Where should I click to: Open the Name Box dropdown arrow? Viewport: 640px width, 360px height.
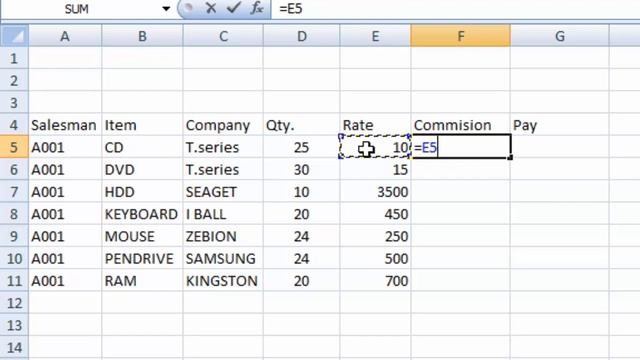coord(166,9)
